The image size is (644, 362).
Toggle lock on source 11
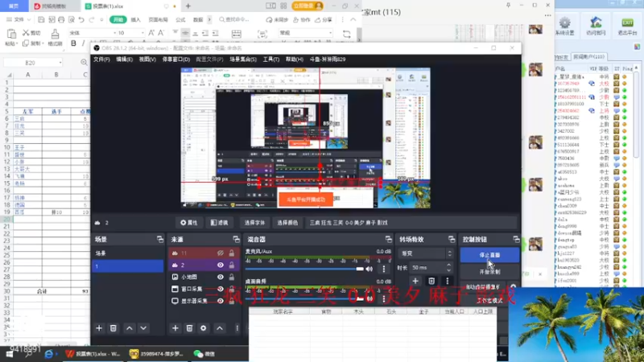(x=232, y=253)
